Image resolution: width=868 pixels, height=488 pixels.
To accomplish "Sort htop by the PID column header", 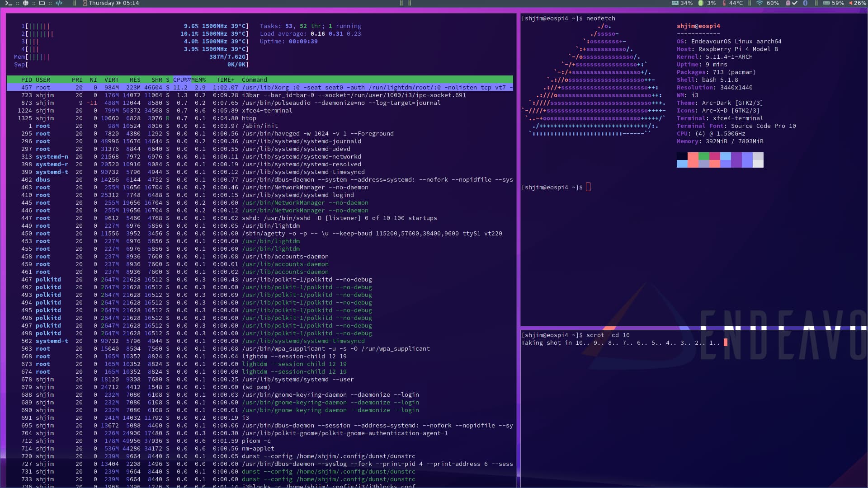I will pos(27,80).
